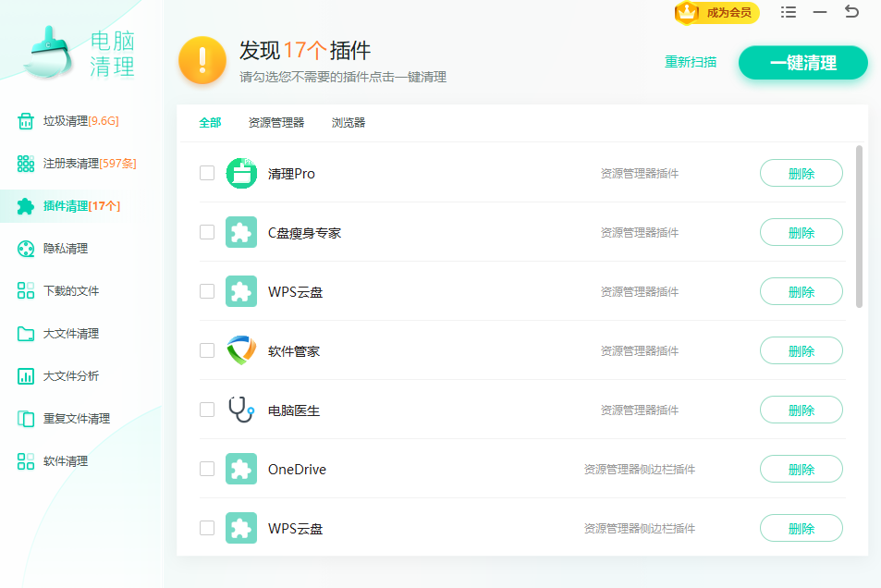Click the 下载的文件 sidebar icon
This screenshot has height=588, width=881.
(26, 291)
